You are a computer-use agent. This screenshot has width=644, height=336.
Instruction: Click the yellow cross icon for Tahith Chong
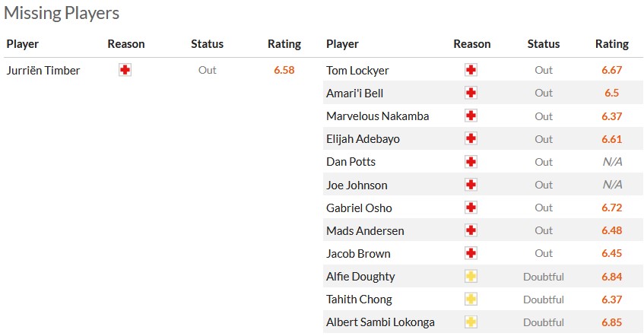(x=471, y=300)
